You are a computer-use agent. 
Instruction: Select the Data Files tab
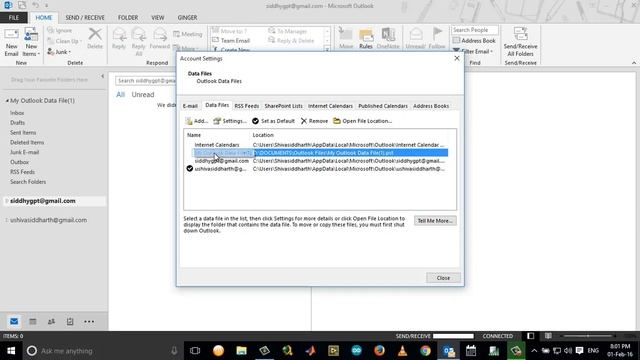click(217, 105)
